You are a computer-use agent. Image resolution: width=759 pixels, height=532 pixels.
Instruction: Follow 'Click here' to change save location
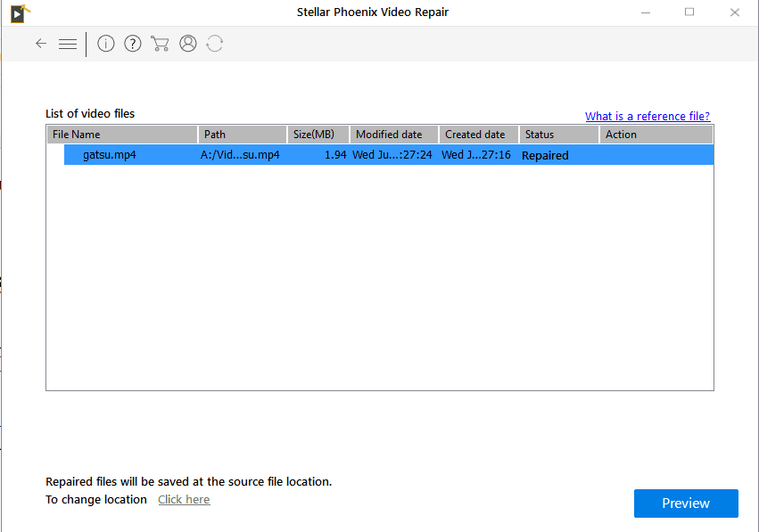[x=184, y=499]
